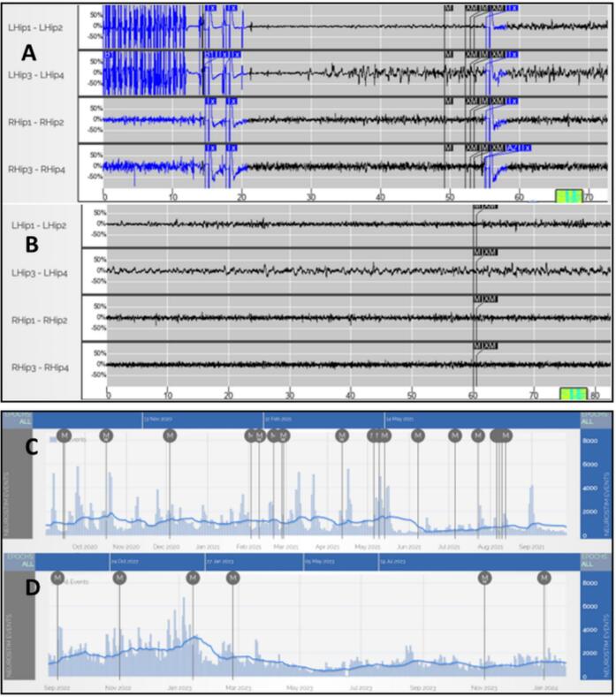Select the panel D epoch segment starting Jan 2023
The height and width of the screenshot is (697, 616).
(x=255, y=562)
